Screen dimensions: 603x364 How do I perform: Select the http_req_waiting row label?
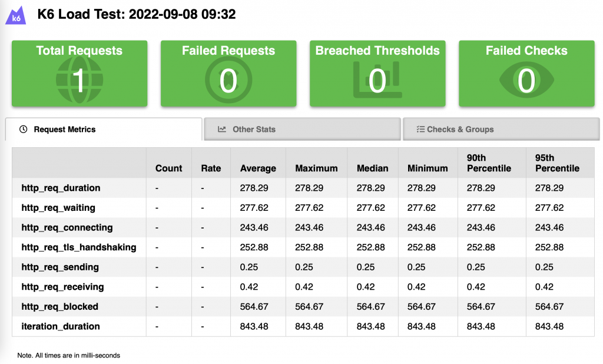coord(58,208)
